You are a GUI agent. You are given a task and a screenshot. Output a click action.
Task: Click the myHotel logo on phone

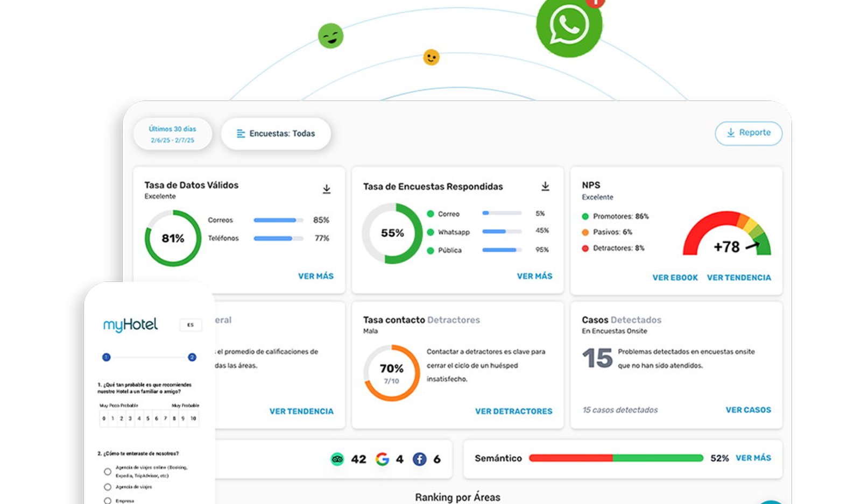pyautogui.click(x=130, y=325)
